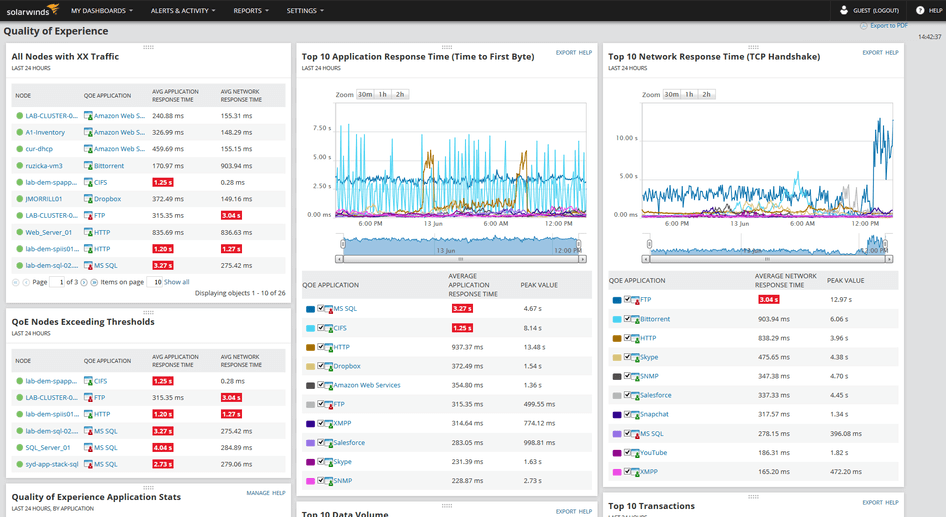Select 1h zoom on Application Response chart
This screenshot has height=517, width=946.
383,94
